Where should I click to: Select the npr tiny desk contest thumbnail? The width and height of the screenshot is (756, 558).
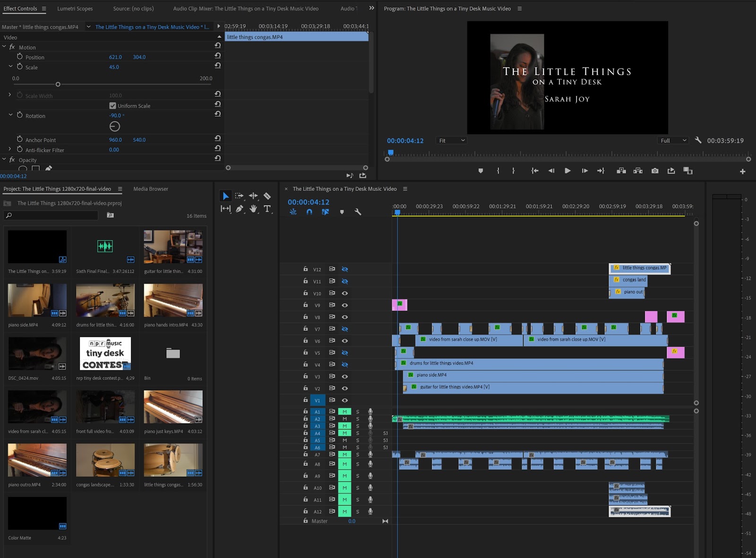coord(105,353)
